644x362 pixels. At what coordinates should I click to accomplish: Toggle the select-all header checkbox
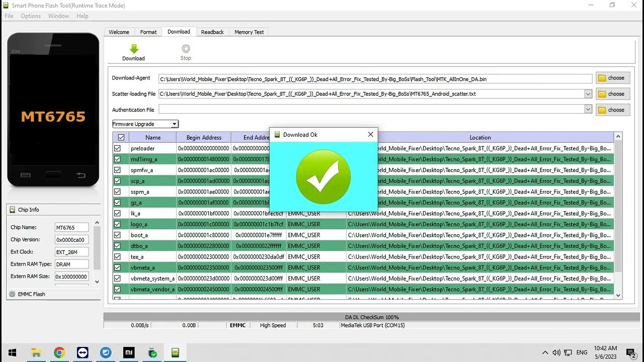121,137
